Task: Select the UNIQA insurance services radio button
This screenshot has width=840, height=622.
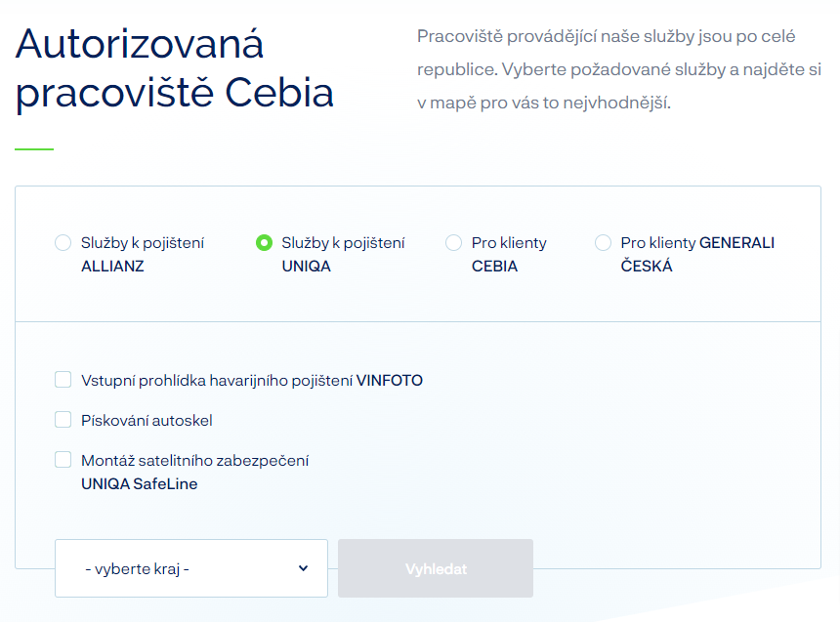Action: tap(264, 243)
